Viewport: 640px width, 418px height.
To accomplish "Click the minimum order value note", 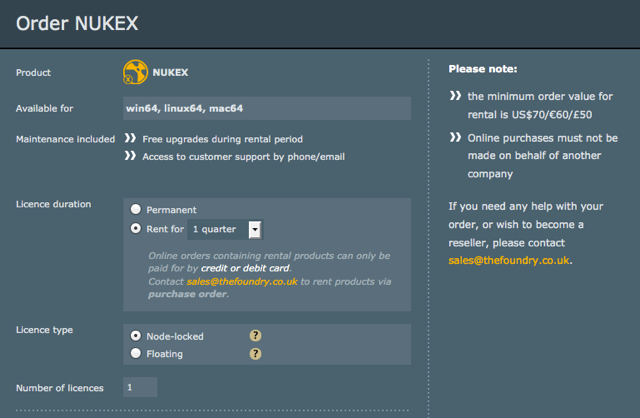I will click(x=540, y=105).
